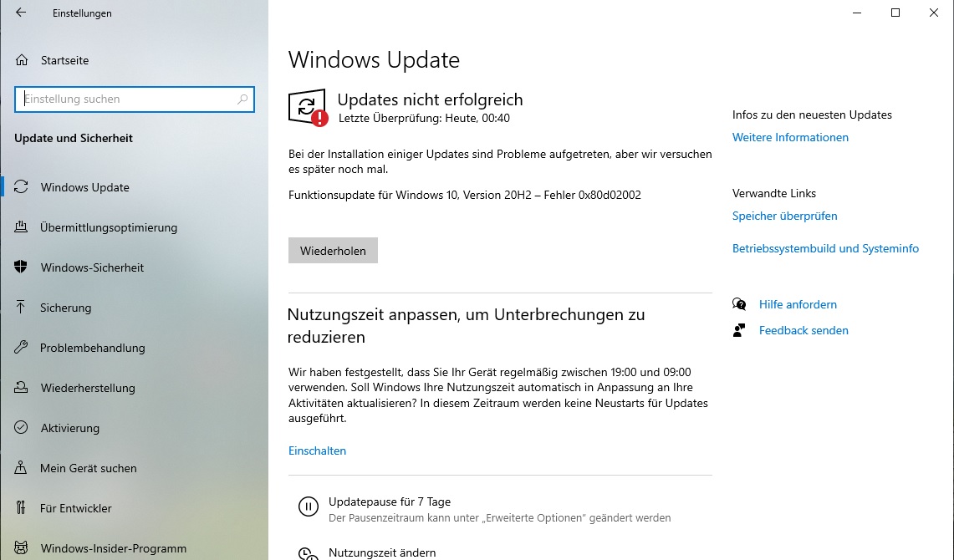
Task: Click the Speicher überprüfen link
Action: pos(785,216)
